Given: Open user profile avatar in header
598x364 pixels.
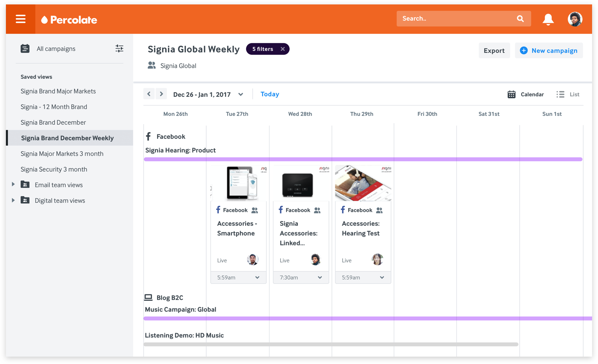Looking at the screenshot, I should tap(575, 19).
